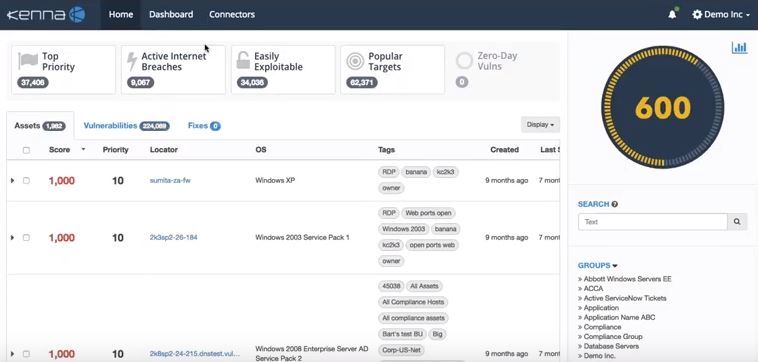The height and width of the screenshot is (362, 758).
Task: Open the Connectors nav item
Action: point(232,14)
